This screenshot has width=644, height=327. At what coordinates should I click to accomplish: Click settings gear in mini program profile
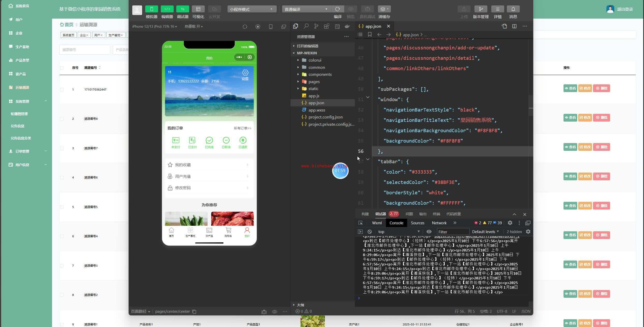coord(245,73)
